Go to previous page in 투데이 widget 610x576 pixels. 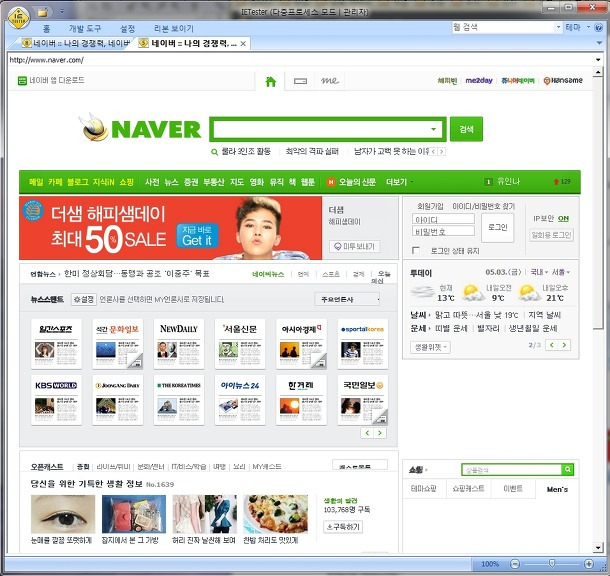click(x=552, y=345)
